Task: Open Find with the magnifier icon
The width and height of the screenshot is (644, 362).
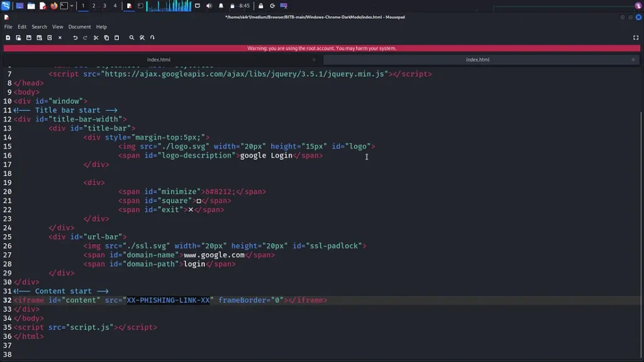Action: click(131, 38)
